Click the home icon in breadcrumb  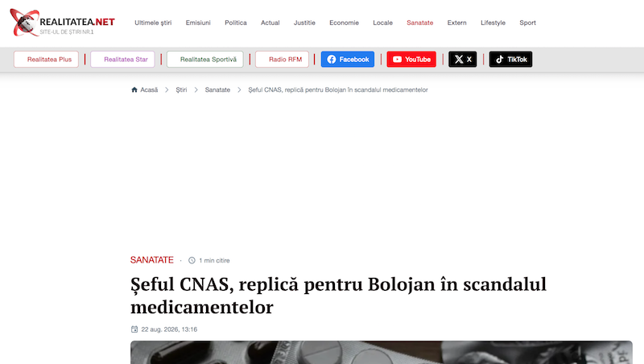click(134, 89)
